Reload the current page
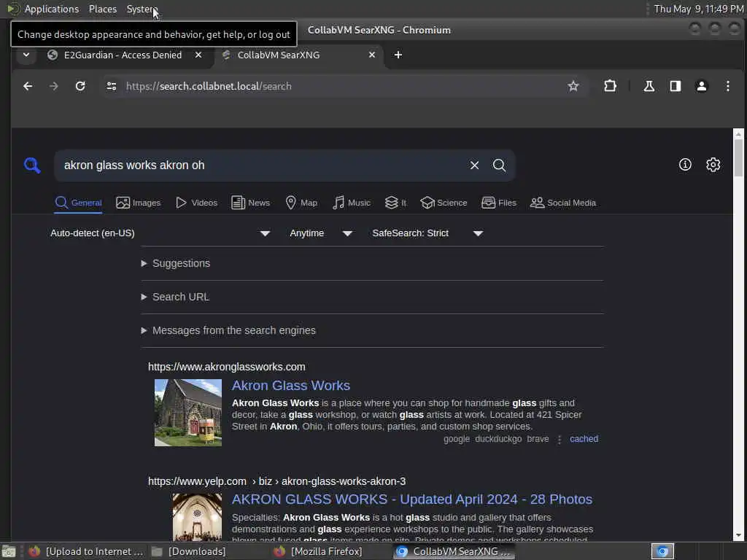Image resolution: width=747 pixels, height=560 pixels. coord(80,86)
